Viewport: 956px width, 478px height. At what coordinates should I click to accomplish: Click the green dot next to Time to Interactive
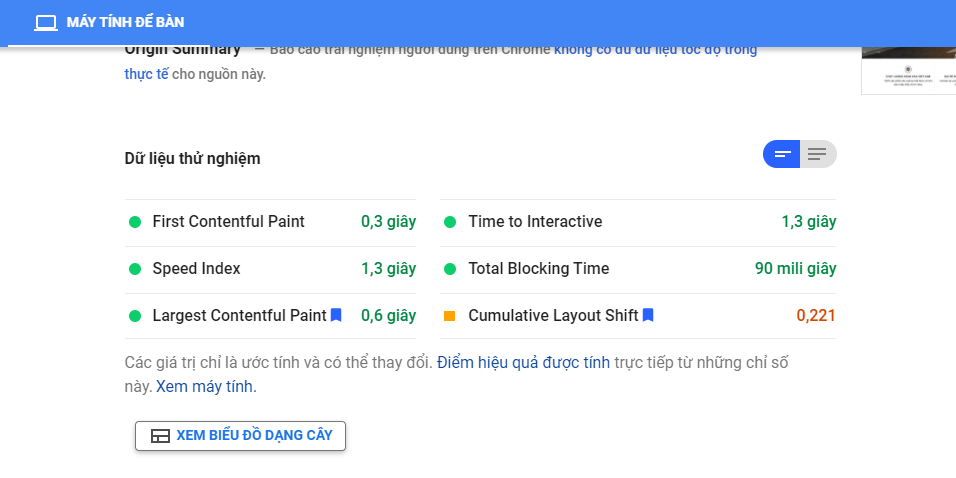450,222
